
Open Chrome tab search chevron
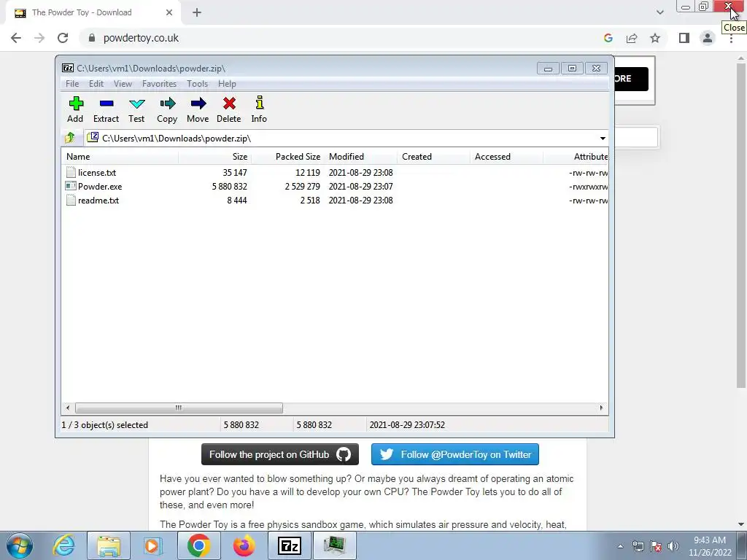point(659,12)
